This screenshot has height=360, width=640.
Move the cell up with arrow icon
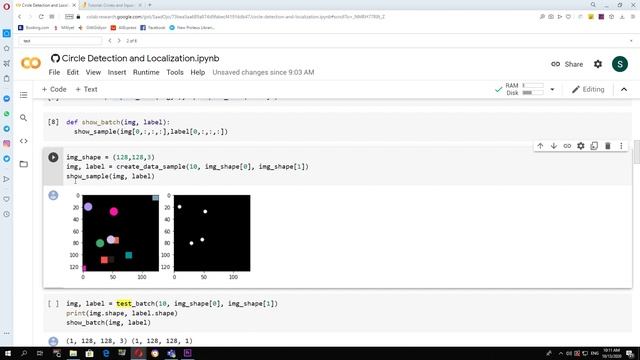[540, 146]
